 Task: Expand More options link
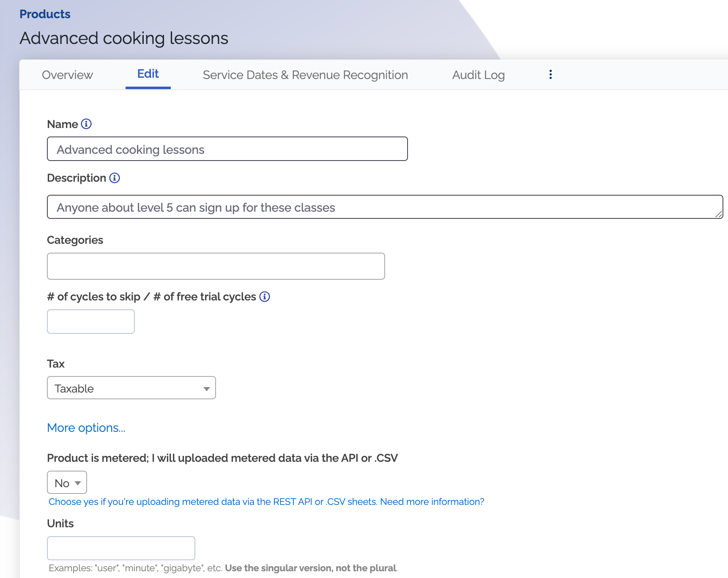tap(86, 428)
